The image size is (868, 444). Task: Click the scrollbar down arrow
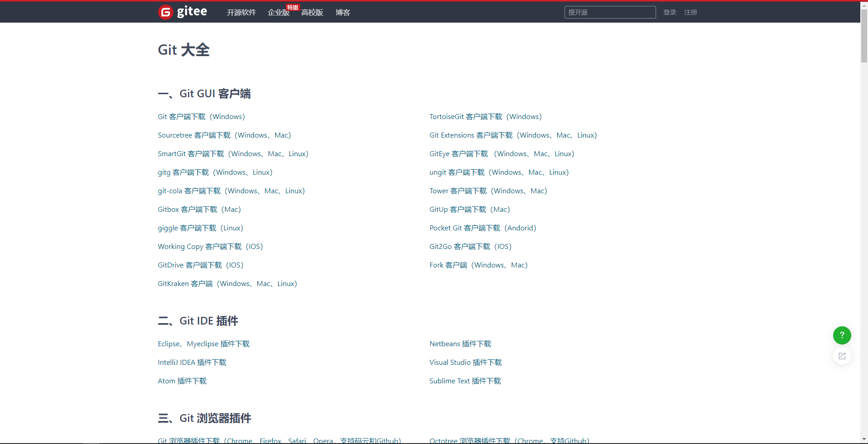pos(864,439)
